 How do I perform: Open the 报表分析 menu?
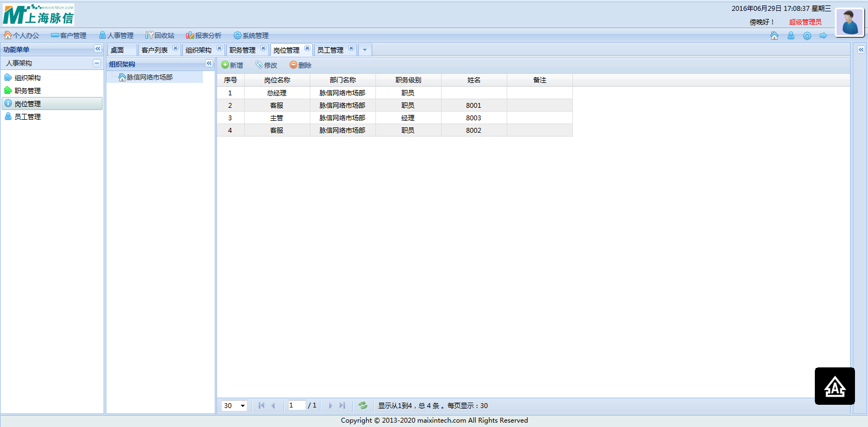coord(204,36)
